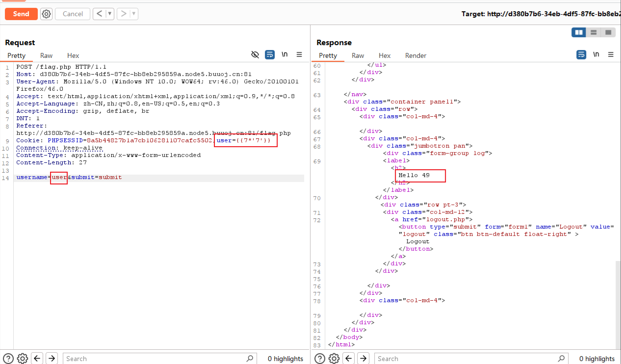Click the Cancel request button

coord(73,14)
